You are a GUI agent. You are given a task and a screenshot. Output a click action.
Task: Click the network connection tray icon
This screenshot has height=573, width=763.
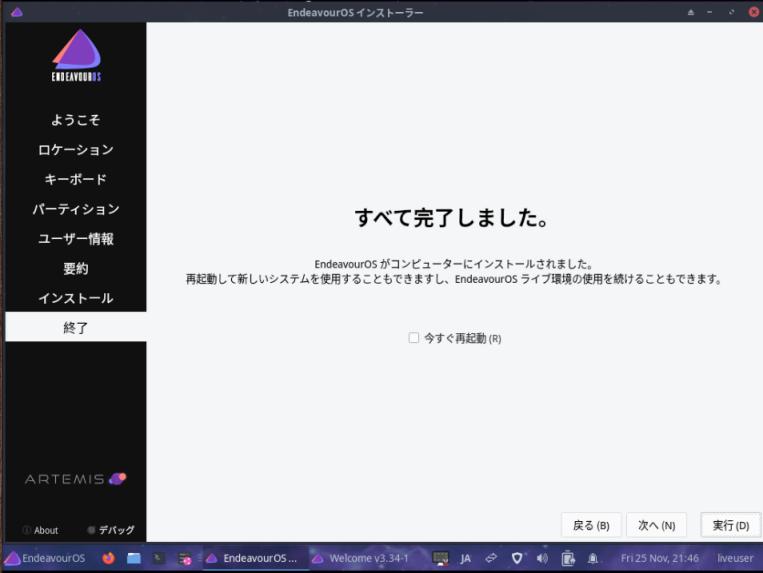pos(491,558)
